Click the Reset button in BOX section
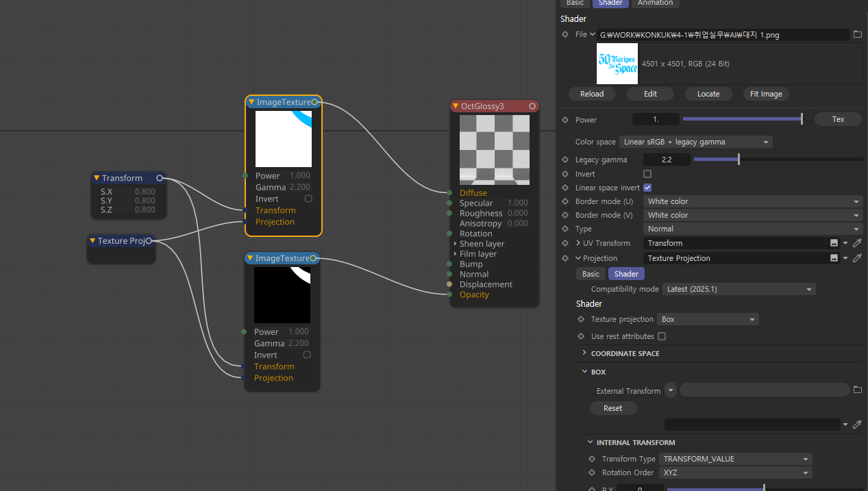This screenshot has width=868, height=491. pyautogui.click(x=613, y=408)
